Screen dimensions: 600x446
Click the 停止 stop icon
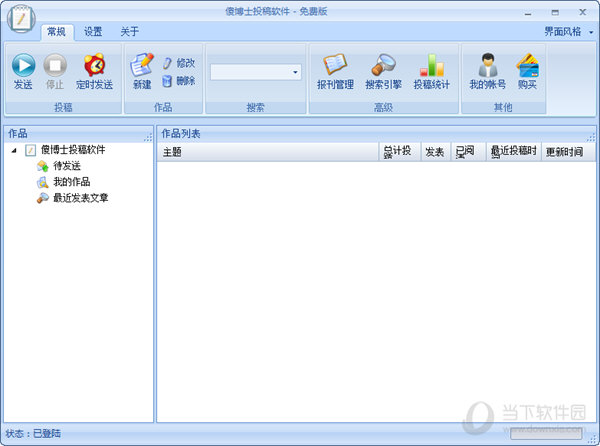coord(55,65)
